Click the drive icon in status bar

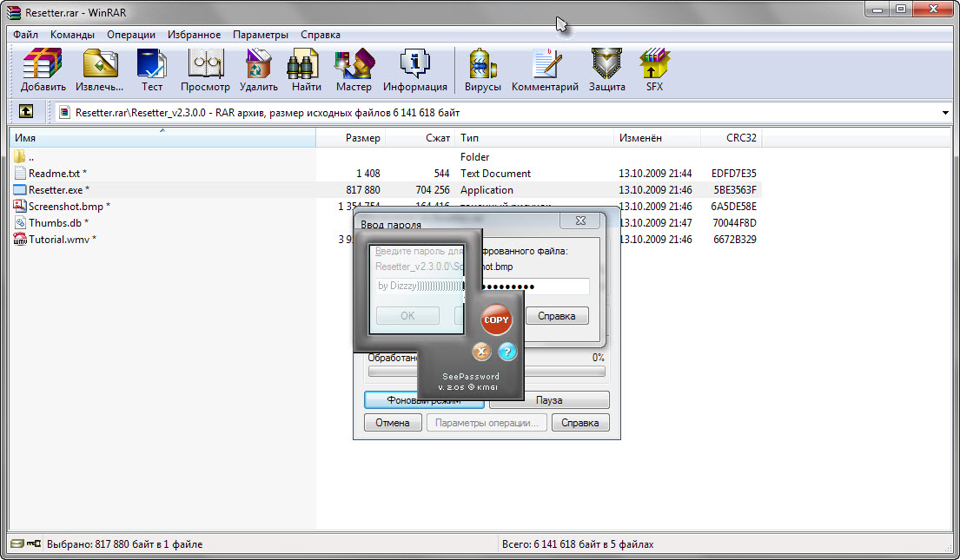(x=17, y=544)
